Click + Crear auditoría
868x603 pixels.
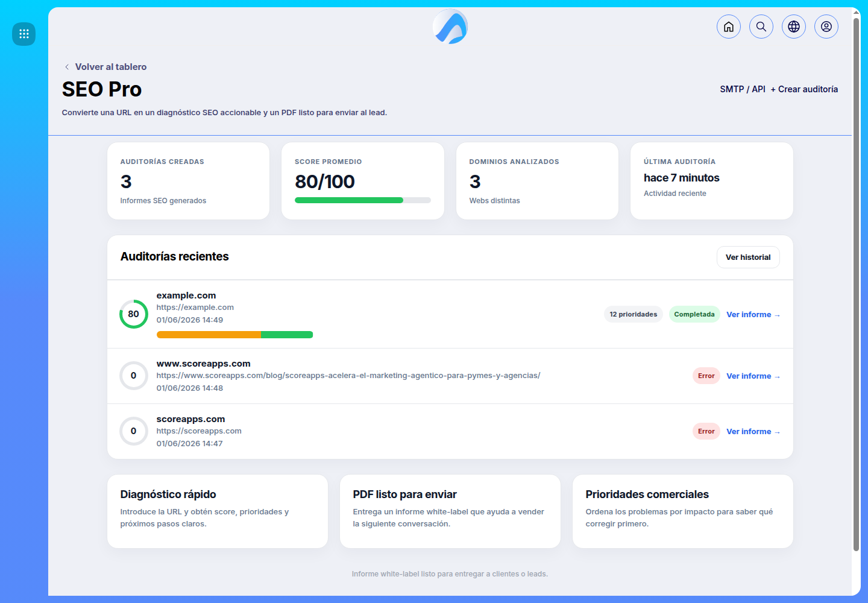(804, 89)
